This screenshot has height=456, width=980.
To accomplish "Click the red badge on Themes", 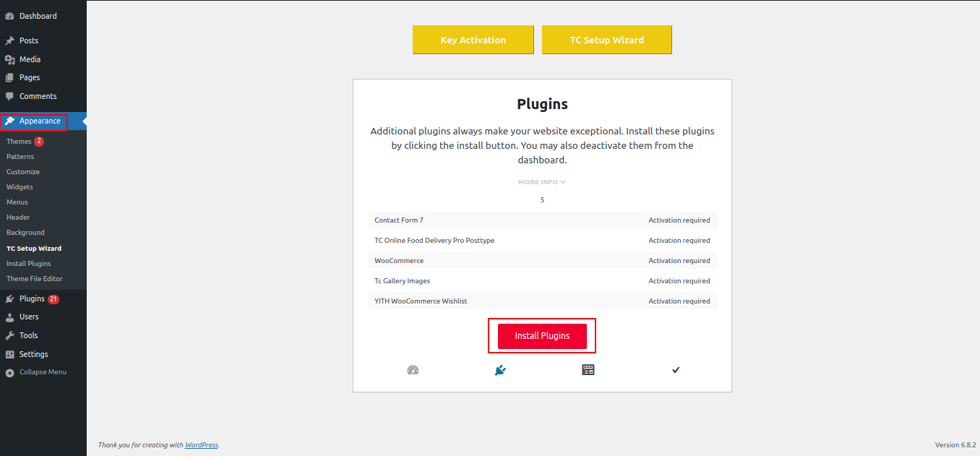I will click(39, 141).
